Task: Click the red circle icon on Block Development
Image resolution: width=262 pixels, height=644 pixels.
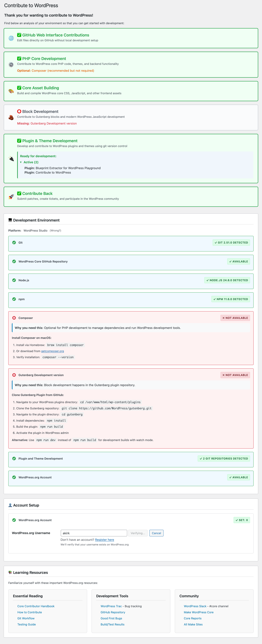Action: click(19, 111)
